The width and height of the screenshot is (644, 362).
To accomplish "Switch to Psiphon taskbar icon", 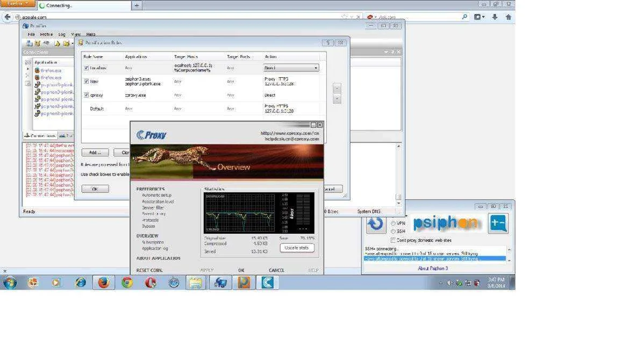I will click(x=244, y=283).
